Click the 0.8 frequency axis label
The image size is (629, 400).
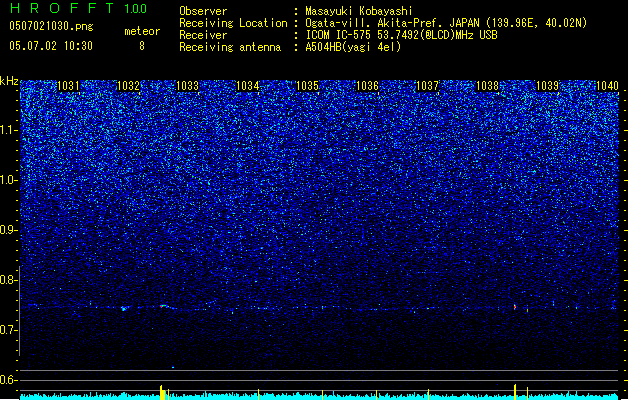click(8, 280)
